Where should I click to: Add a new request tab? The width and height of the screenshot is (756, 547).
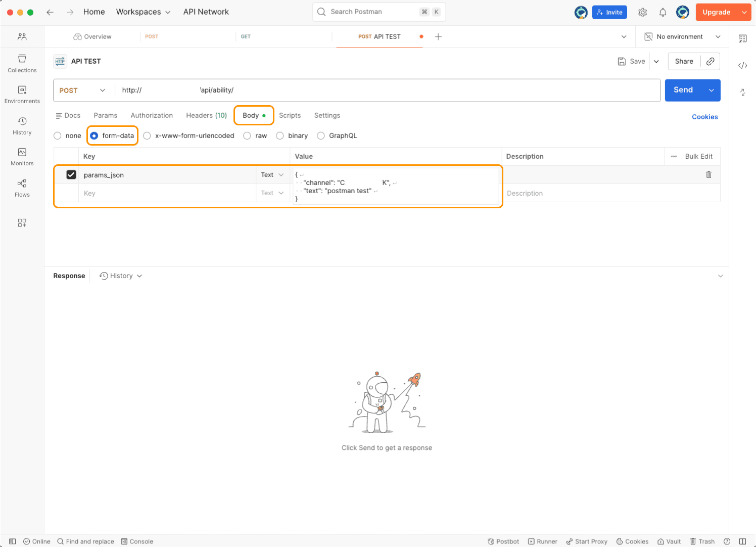[x=438, y=36]
